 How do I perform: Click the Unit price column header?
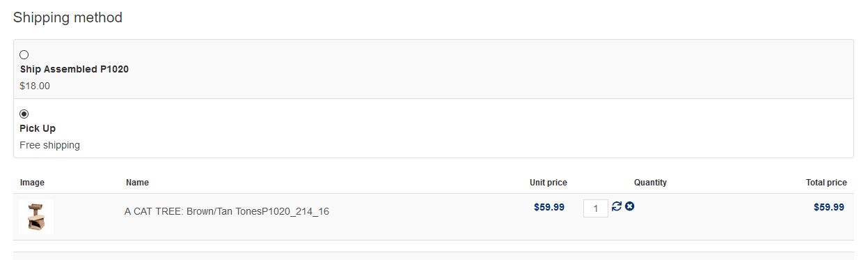tap(549, 183)
